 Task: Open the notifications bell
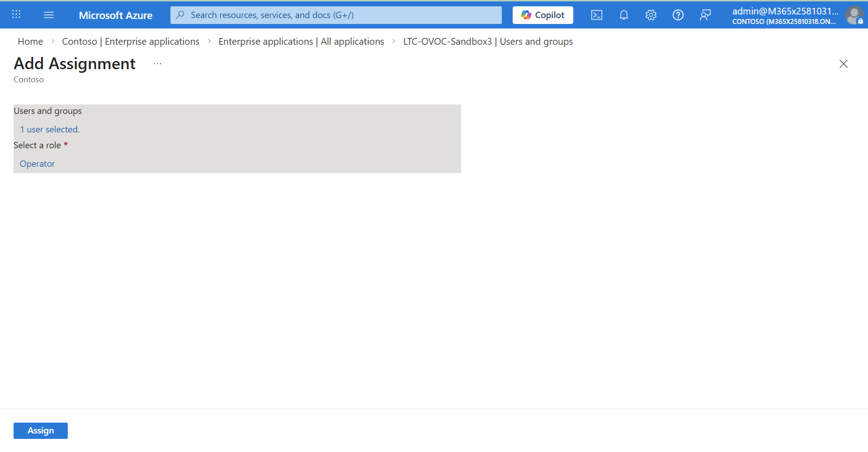(623, 15)
